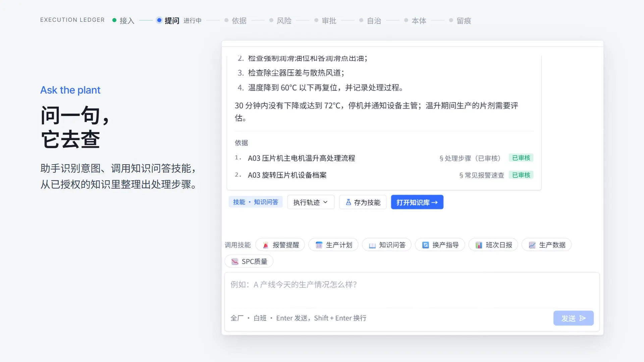
Task: Open the 风险 step
Action: tap(281, 20)
